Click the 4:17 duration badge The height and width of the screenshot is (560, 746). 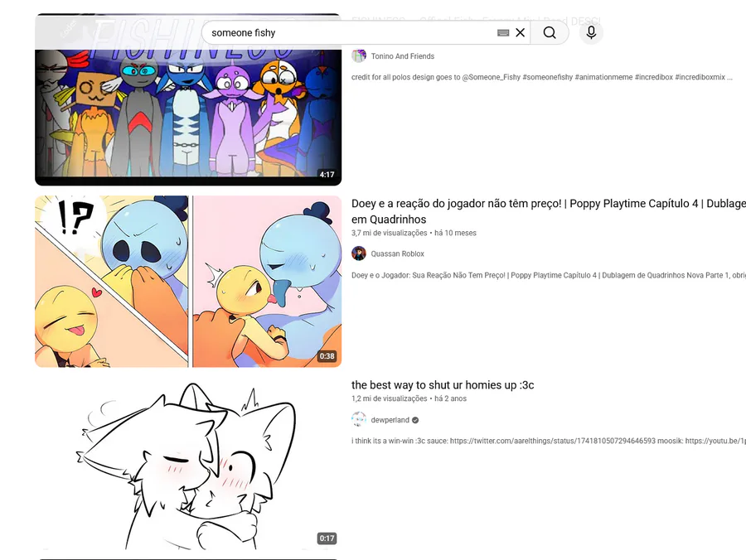[x=327, y=175]
